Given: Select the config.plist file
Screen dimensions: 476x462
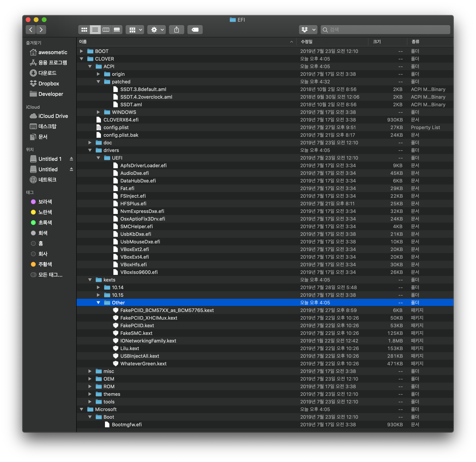Looking at the screenshot, I should [116, 127].
